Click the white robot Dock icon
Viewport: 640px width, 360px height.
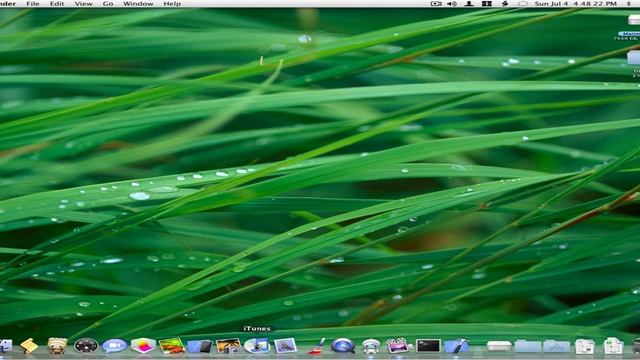[371, 346]
